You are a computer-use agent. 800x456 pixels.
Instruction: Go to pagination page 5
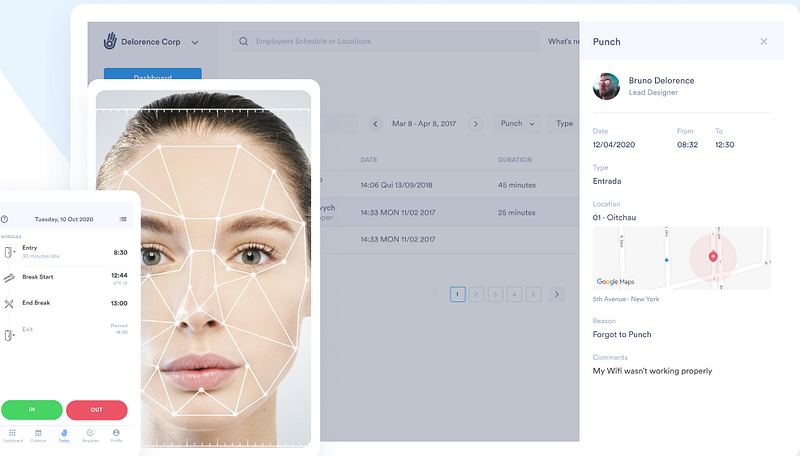(x=533, y=294)
